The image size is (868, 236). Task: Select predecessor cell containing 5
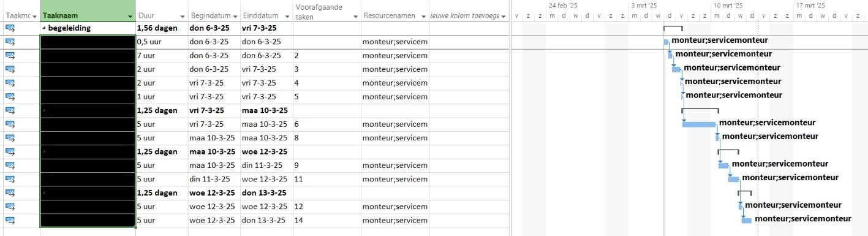tap(326, 97)
